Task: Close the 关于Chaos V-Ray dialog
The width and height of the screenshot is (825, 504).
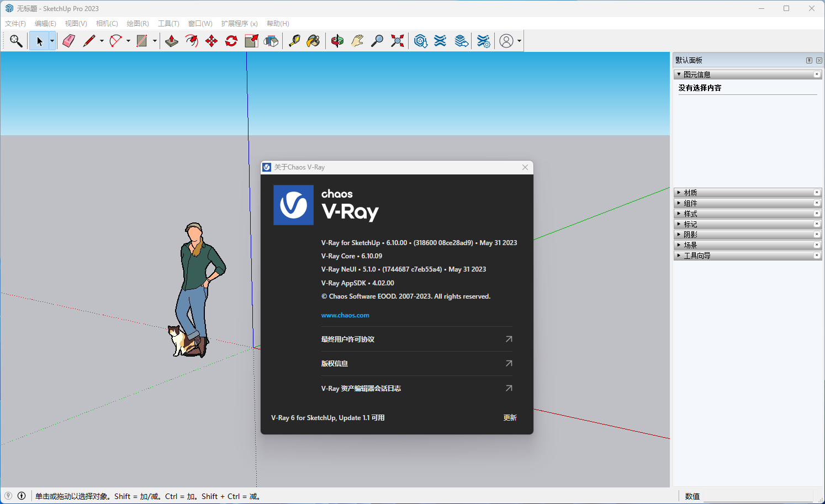Action: tap(525, 167)
